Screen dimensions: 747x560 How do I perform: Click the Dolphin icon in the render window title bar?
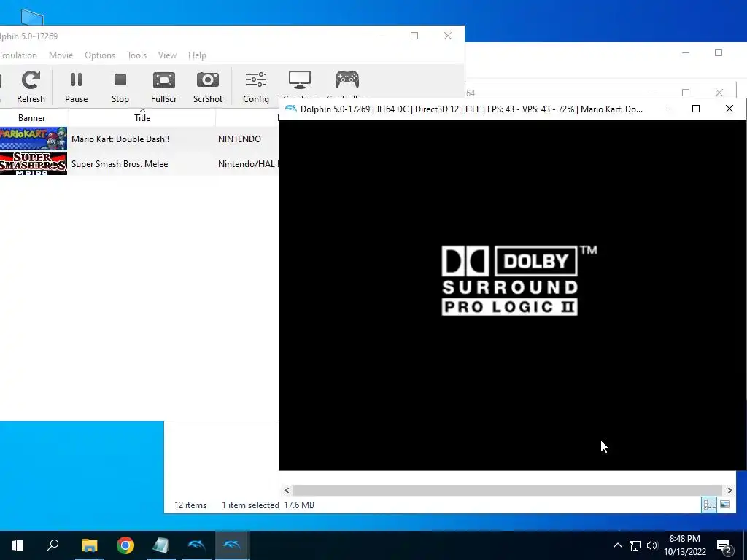[x=290, y=109]
